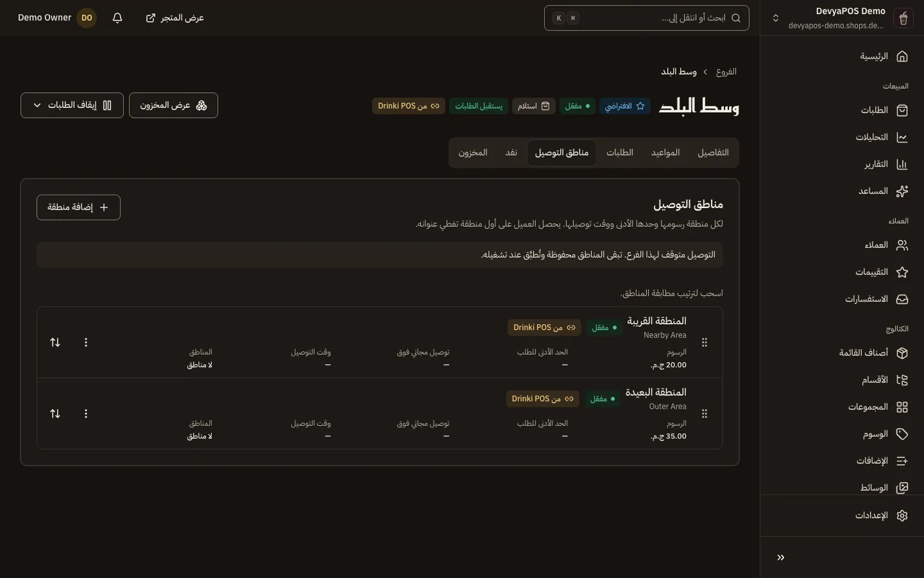Open more options for المنطقة البعيدة zone

[x=86, y=414]
